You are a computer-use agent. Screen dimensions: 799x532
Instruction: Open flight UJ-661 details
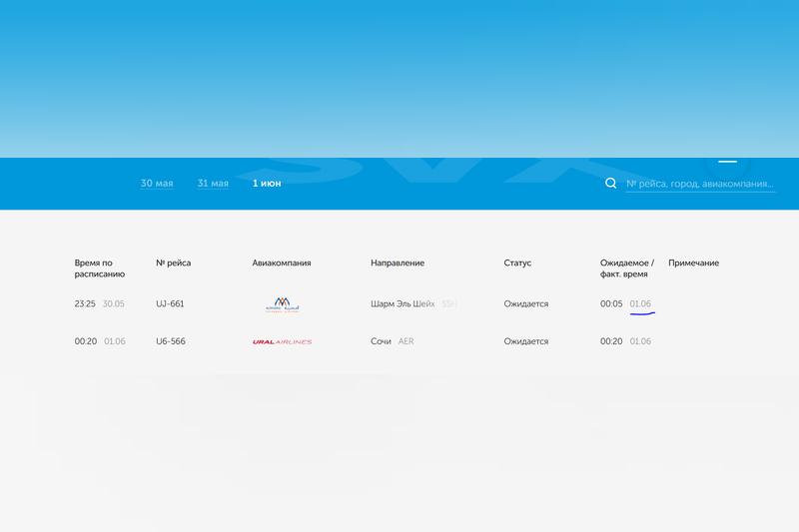click(171, 303)
